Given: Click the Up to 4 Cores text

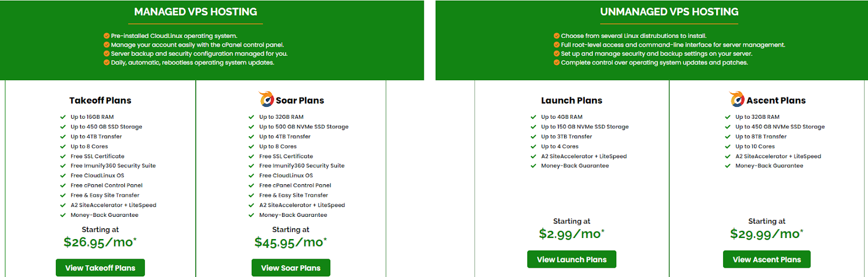Looking at the screenshot, I should 560,146.
